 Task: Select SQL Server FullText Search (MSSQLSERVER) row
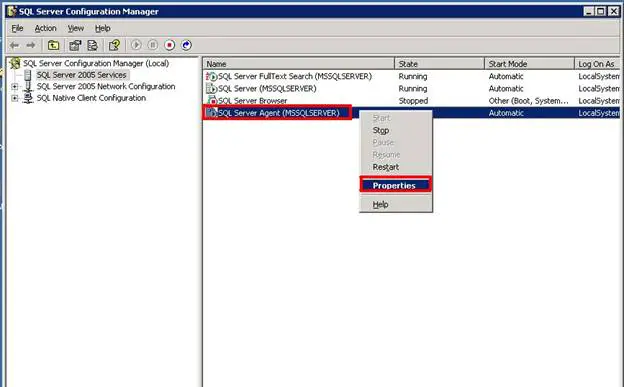(411, 76)
